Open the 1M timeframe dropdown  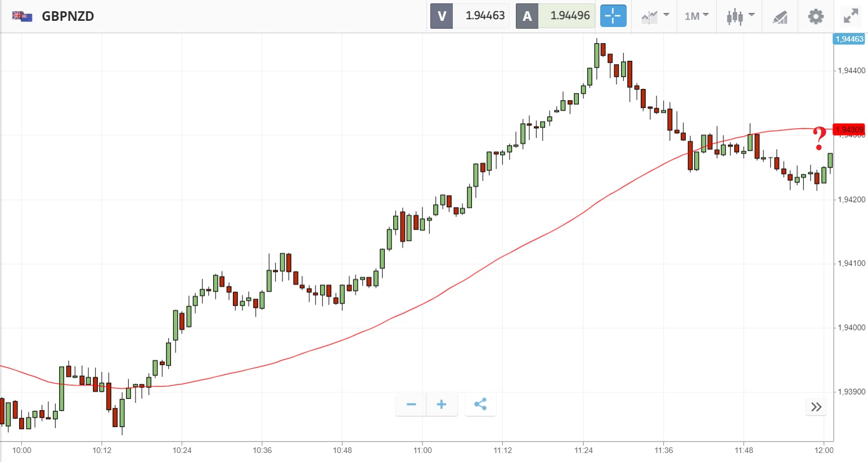(696, 16)
